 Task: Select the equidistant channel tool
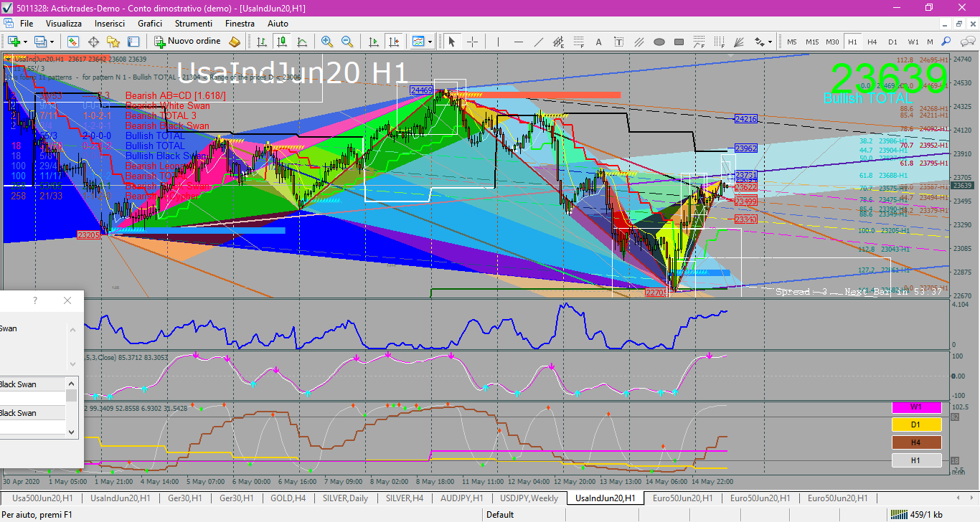[558, 42]
